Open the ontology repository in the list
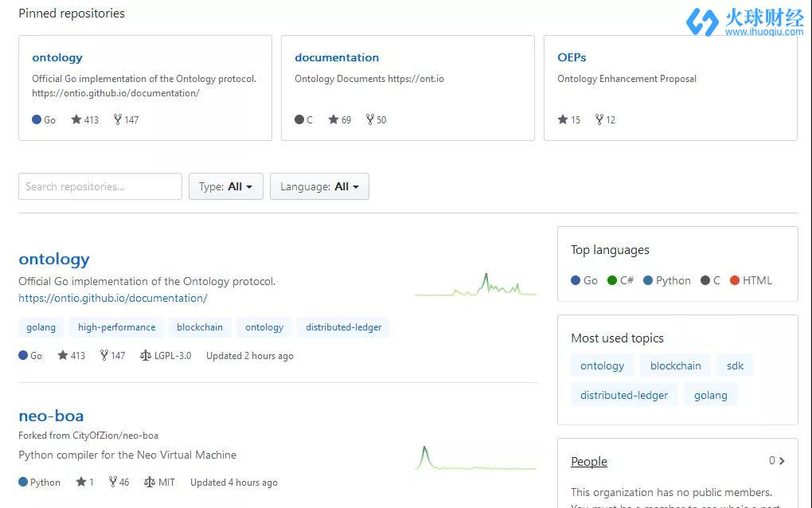 pyautogui.click(x=54, y=259)
